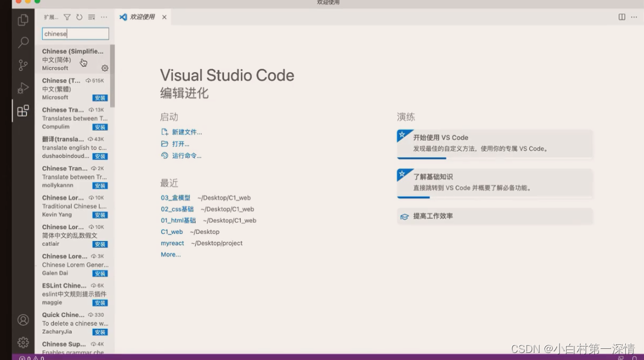
Task: Install Kevin Yang's Chinese Lorem extension
Action: click(100, 215)
